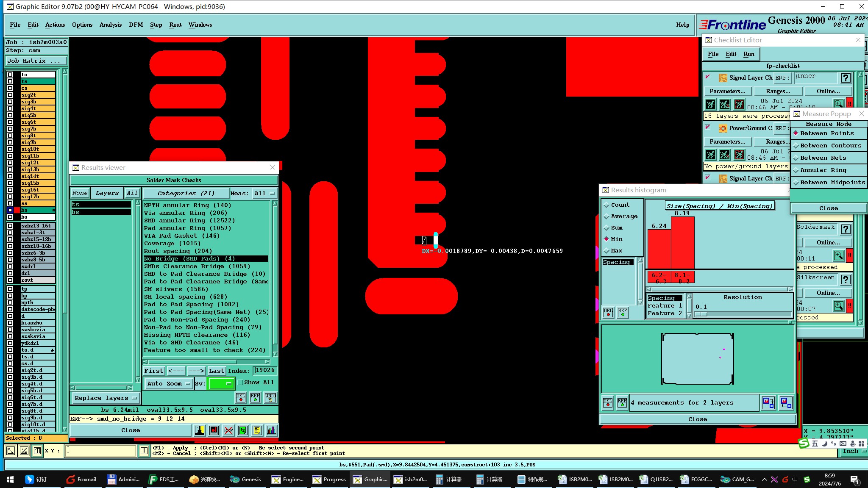Open the Meas: All dropdown
The height and width of the screenshot is (488, 868).
pos(264,193)
